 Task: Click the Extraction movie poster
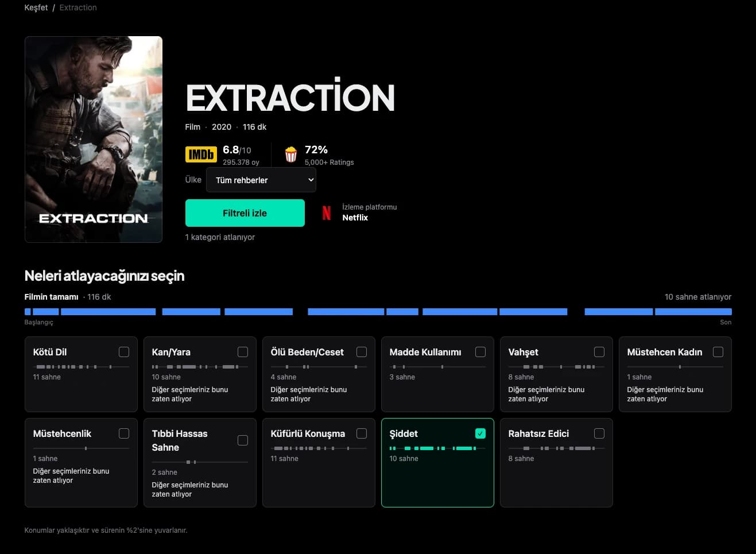tap(94, 140)
